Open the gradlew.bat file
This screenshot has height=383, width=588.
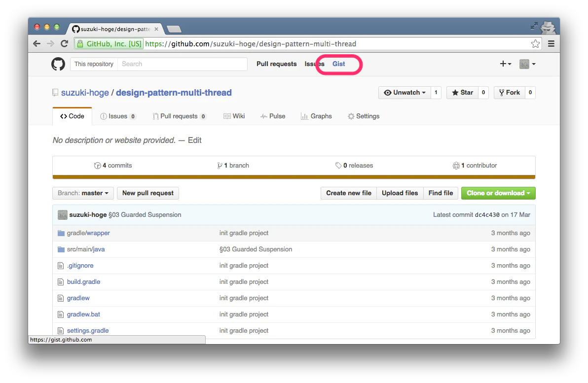[83, 314]
